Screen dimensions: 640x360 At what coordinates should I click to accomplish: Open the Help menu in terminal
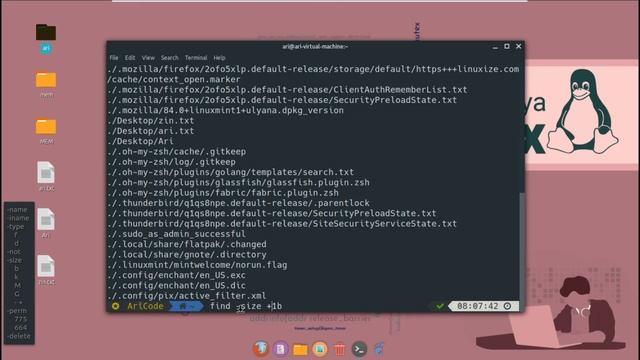tap(219, 58)
